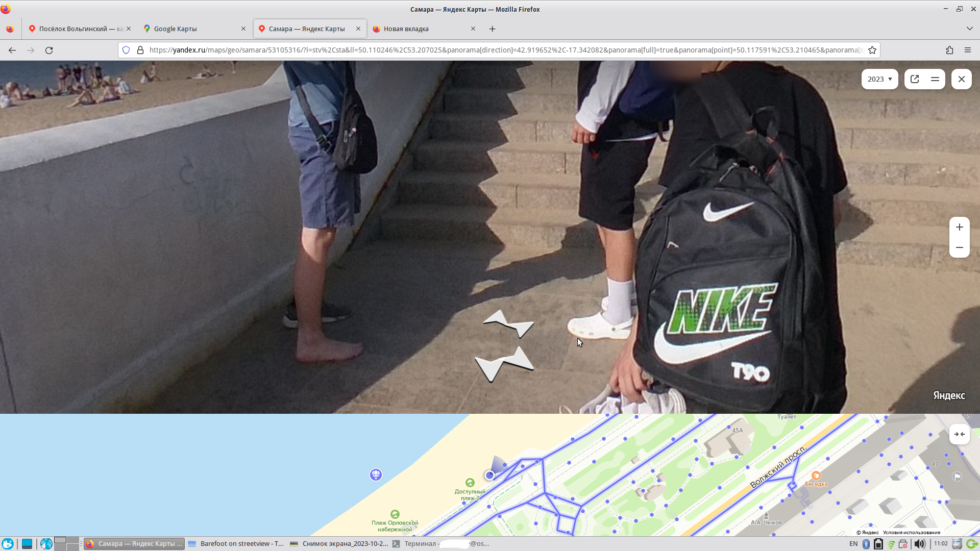
Task: Click the 11:02 taskbar clock
Action: [941, 544]
